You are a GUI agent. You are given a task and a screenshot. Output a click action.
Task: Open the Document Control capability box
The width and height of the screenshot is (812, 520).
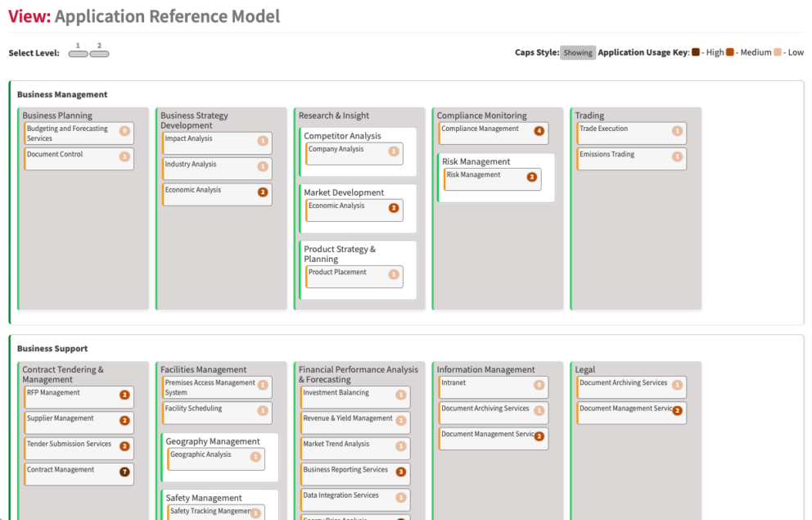pos(79,159)
